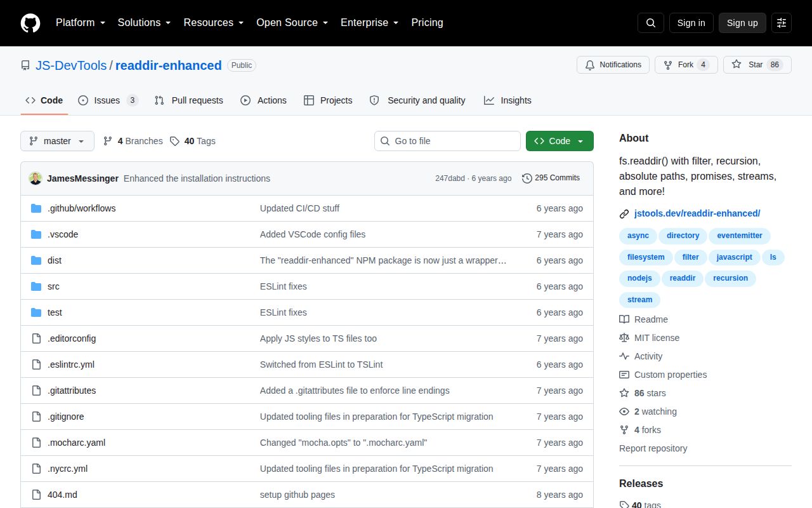
Task: Click the src folder icon
Action: tap(36, 286)
